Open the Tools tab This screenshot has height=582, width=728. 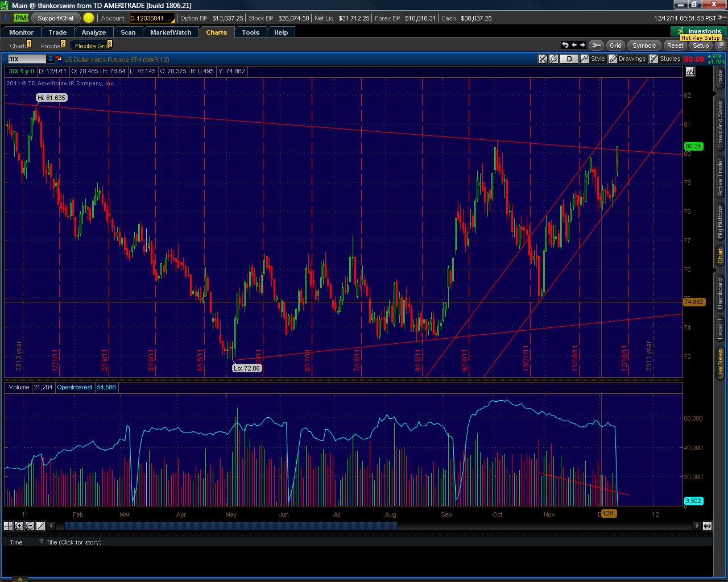250,32
